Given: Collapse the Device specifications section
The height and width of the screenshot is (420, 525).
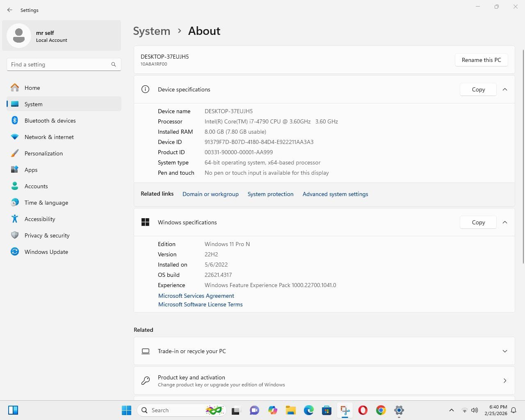Looking at the screenshot, I should 505,89.
